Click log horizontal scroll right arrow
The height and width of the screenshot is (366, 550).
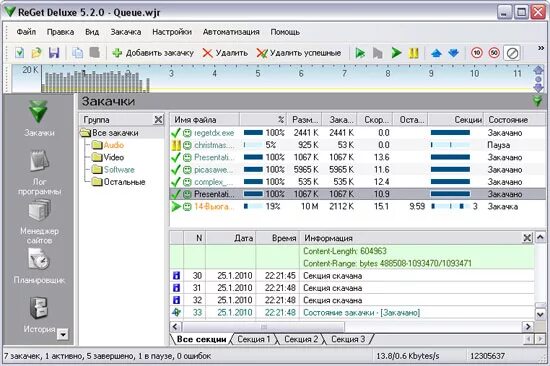pyautogui.click(x=528, y=327)
